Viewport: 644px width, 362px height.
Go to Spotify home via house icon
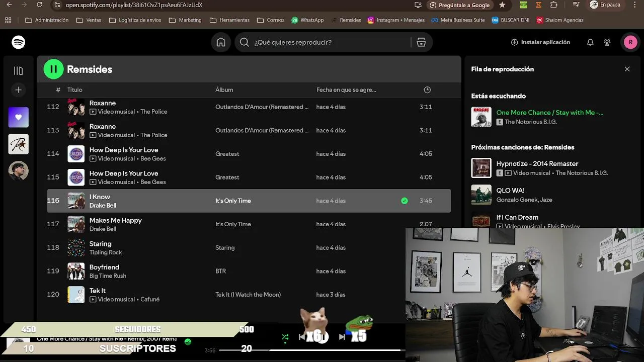221,42
